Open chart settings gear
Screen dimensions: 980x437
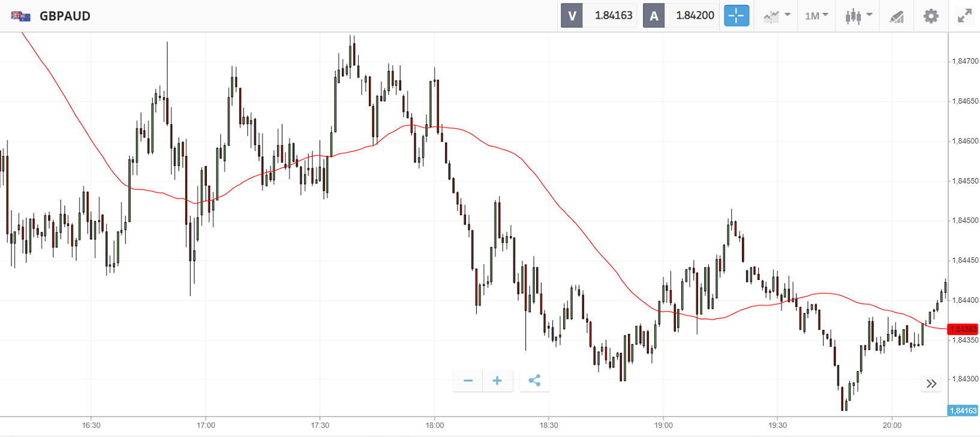coord(931,16)
